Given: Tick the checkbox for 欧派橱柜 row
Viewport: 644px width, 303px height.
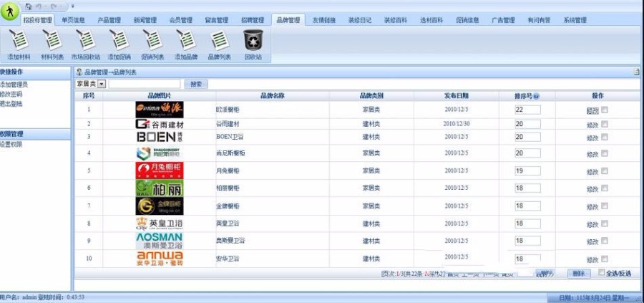Looking at the screenshot, I should point(604,110).
